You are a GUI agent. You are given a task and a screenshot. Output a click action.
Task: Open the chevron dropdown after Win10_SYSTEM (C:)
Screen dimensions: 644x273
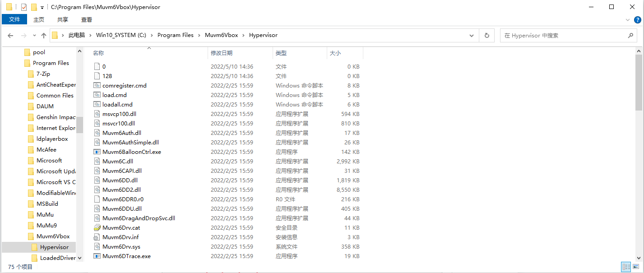(x=152, y=35)
